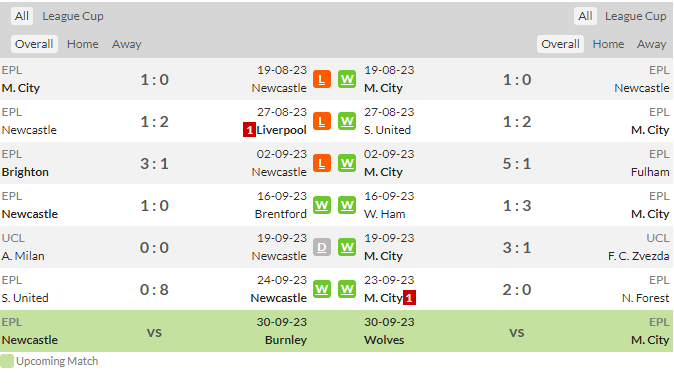Open the M. City 5:1 Fulham score
Viewport: 674px width, 387px height.
(x=517, y=164)
